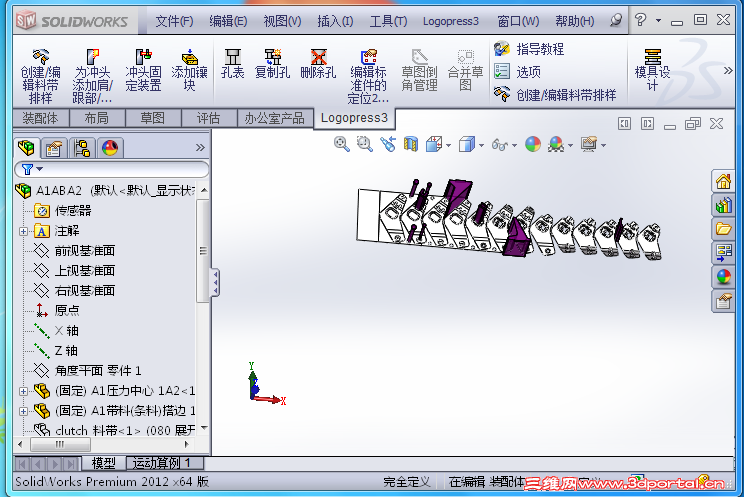Expand the command manager overflow arrows

(x=728, y=71)
